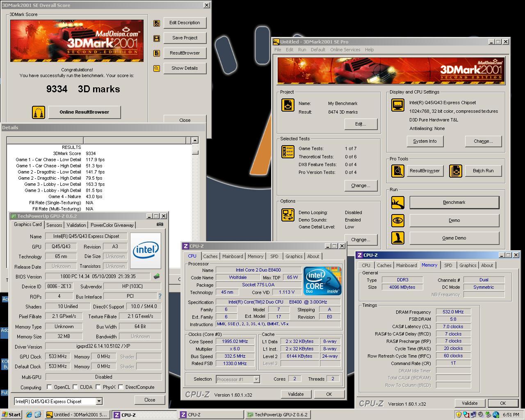Toggle the OpenCL checkbox
This screenshot has height=420, width=525.
(x=49, y=387)
